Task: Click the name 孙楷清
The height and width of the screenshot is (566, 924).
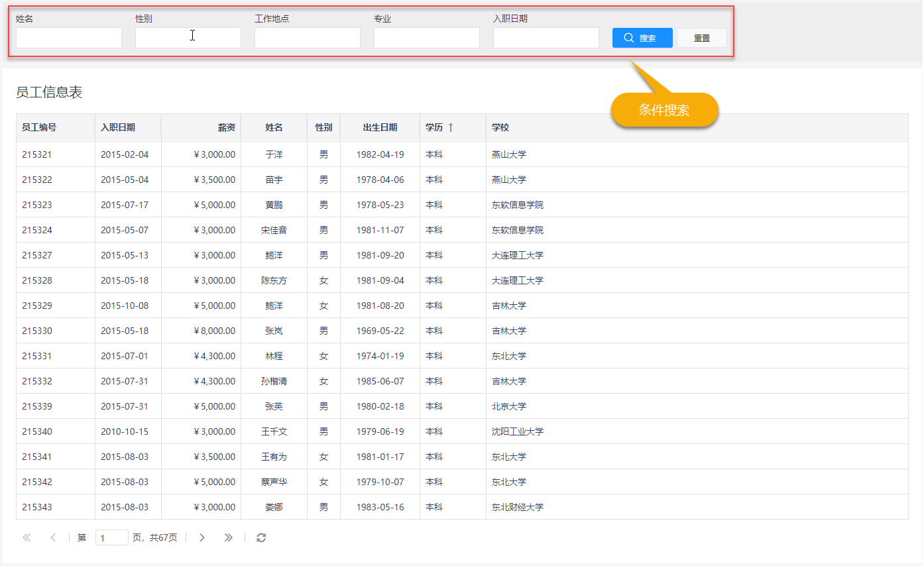Action: click(x=274, y=381)
